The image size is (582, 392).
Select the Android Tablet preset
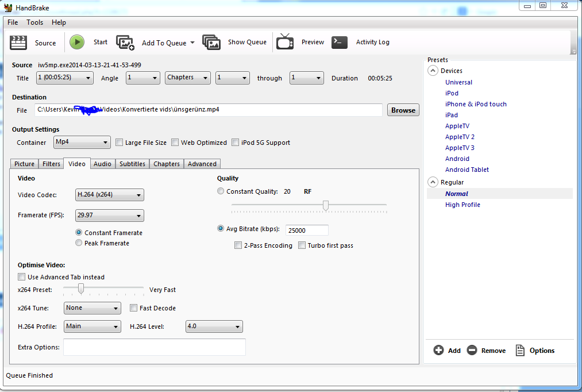point(467,169)
